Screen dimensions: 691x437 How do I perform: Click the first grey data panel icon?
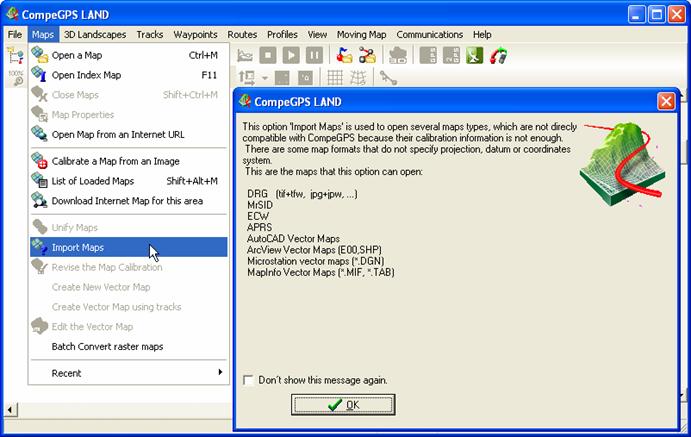click(x=428, y=56)
